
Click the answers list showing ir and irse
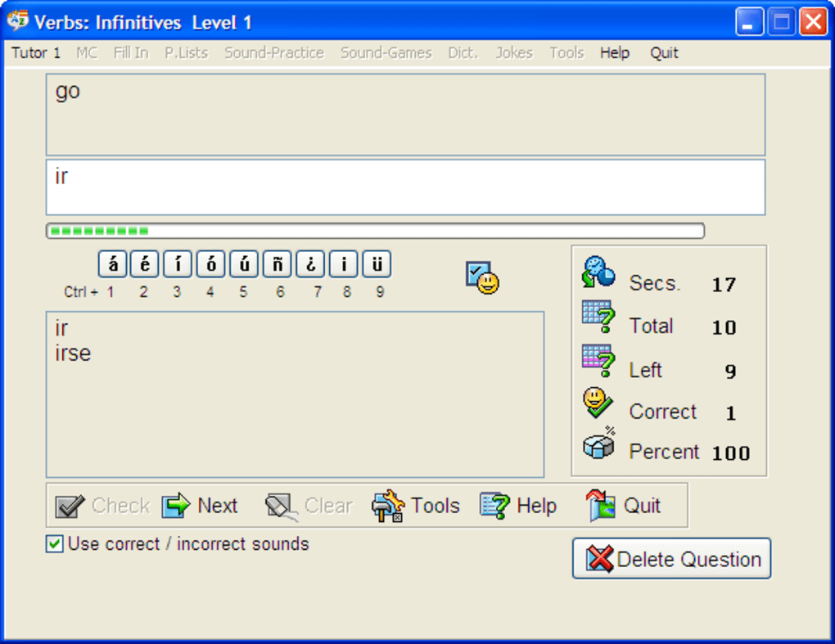tap(295, 394)
